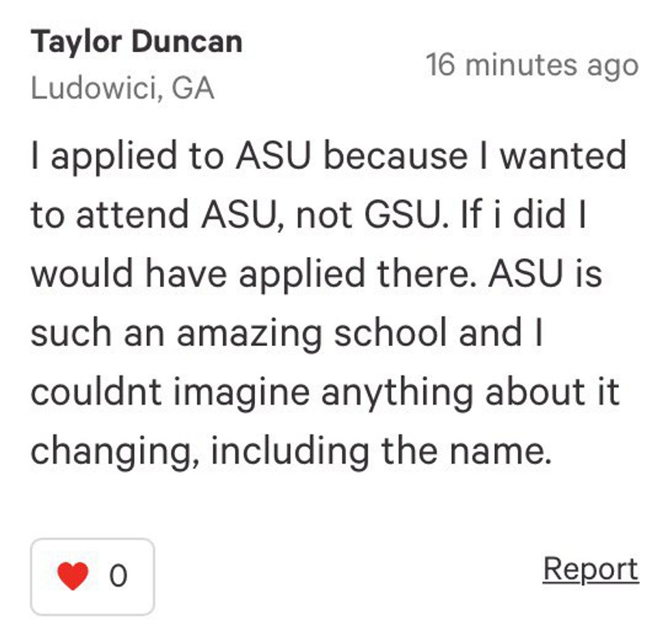Click the like count showing 0

[x=118, y=576]
